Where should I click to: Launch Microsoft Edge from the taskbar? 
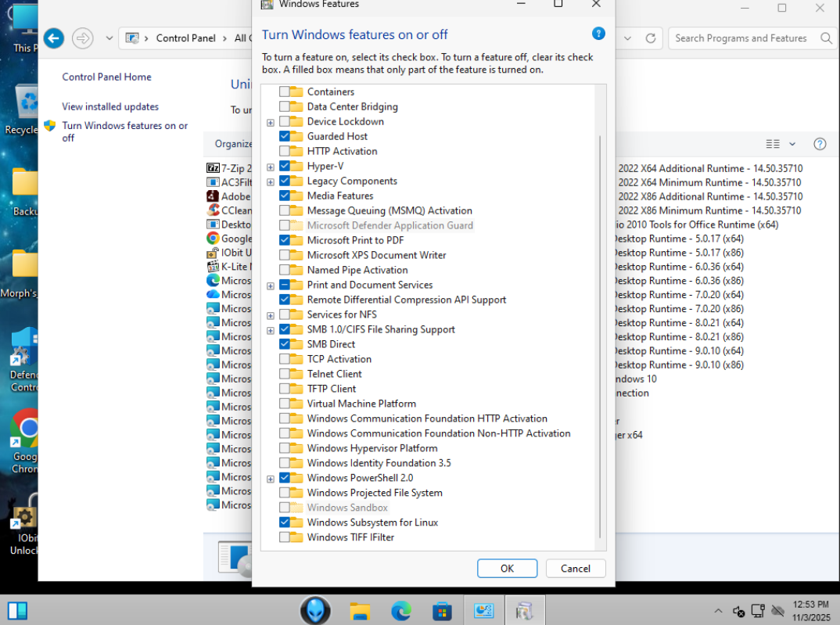point(401,610)
